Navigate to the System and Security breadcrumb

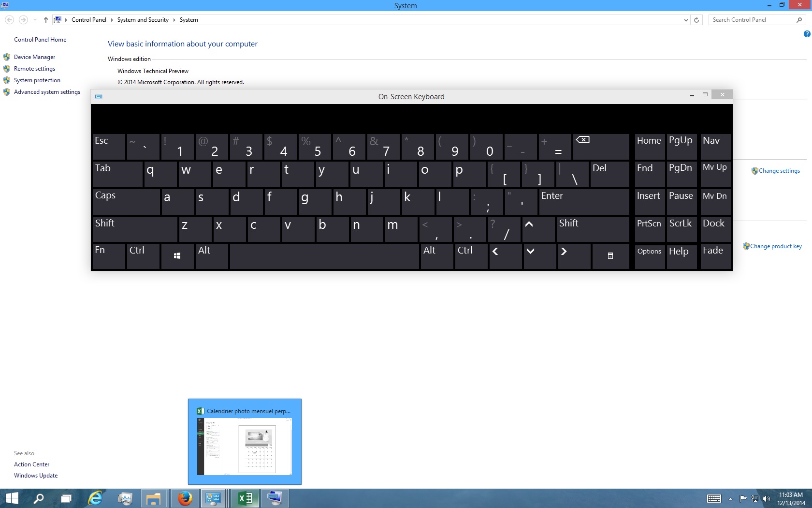[x=143, y=20]
